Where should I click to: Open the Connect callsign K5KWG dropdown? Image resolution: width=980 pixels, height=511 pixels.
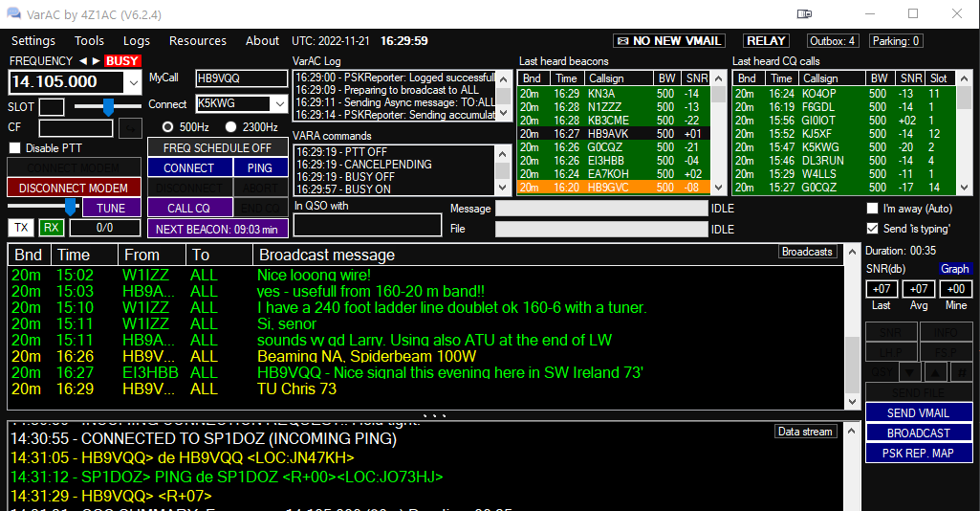coord(279,103)
